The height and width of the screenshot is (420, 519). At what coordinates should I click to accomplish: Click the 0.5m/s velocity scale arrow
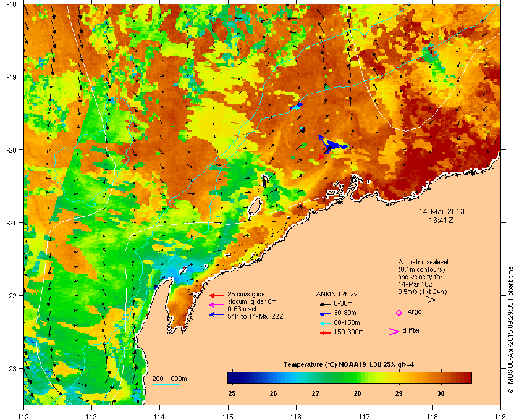pos(421,300)
